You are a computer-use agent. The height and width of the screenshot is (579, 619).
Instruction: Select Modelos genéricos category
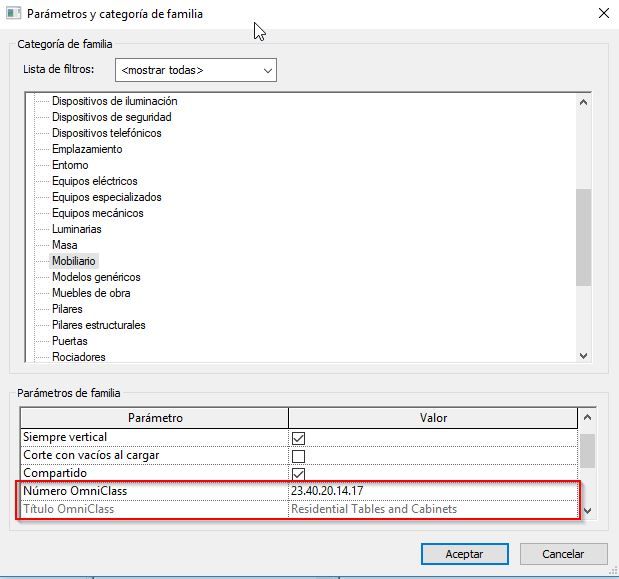[x=96, y=277]
